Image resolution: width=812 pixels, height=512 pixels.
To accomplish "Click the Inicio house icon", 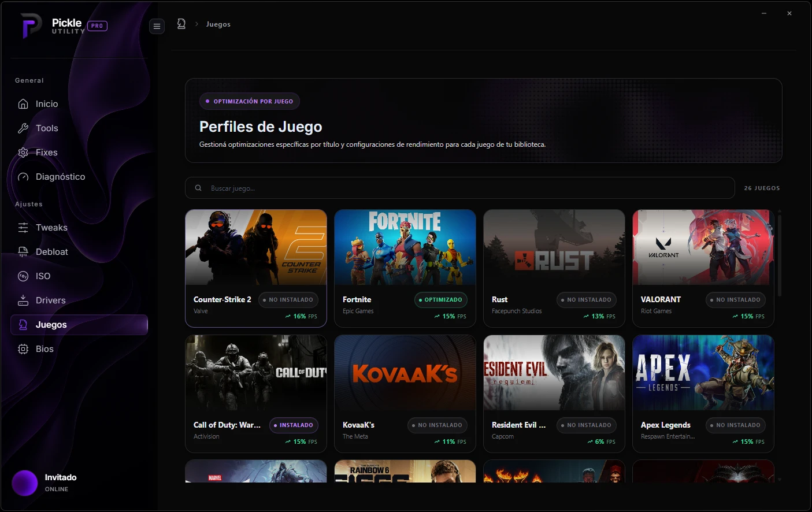I will [23, 104].
